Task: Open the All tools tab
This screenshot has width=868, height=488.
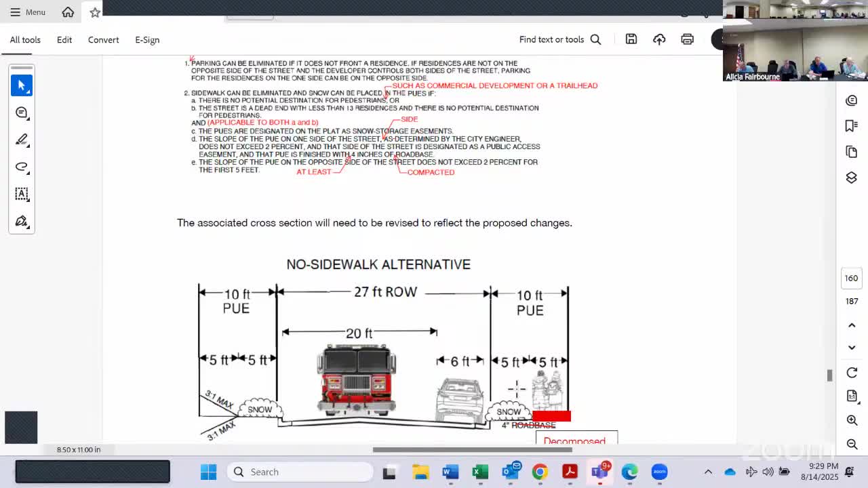Action: (x=25, y=40)
